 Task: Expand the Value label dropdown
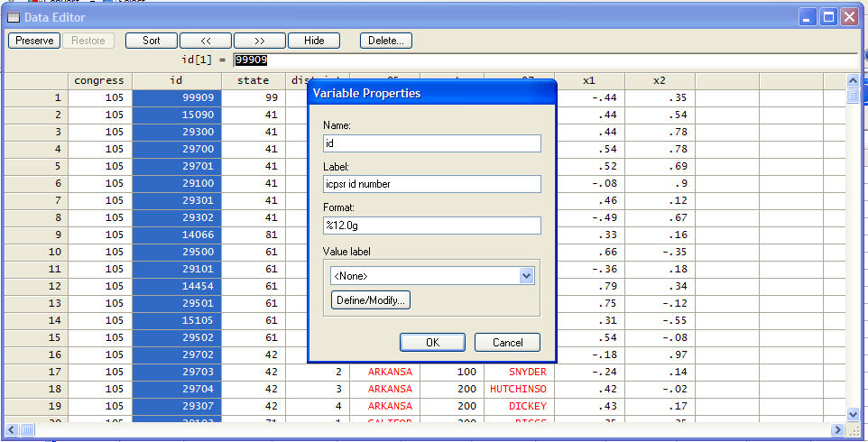527,276
